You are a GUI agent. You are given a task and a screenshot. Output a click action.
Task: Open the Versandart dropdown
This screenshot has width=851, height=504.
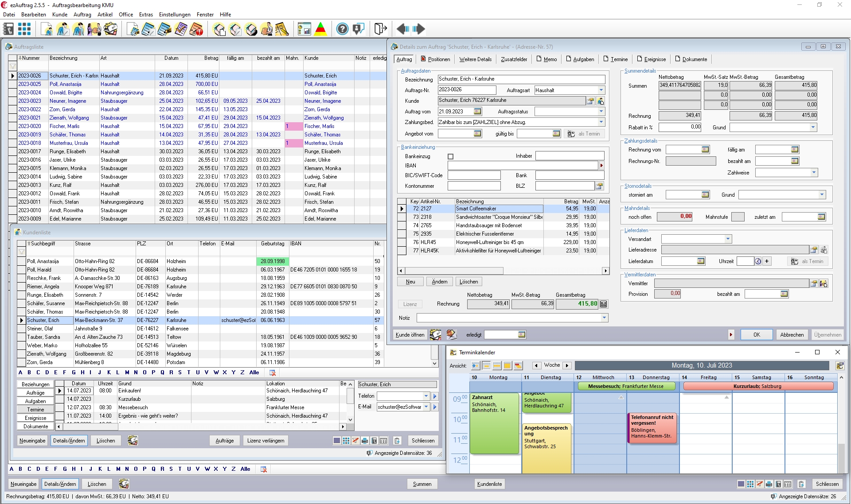click(x=727, y=239)
